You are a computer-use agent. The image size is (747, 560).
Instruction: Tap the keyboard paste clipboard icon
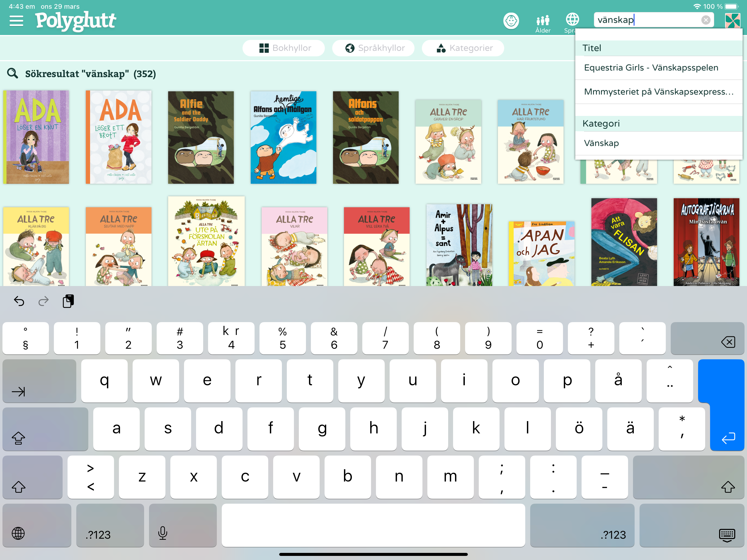69,301
